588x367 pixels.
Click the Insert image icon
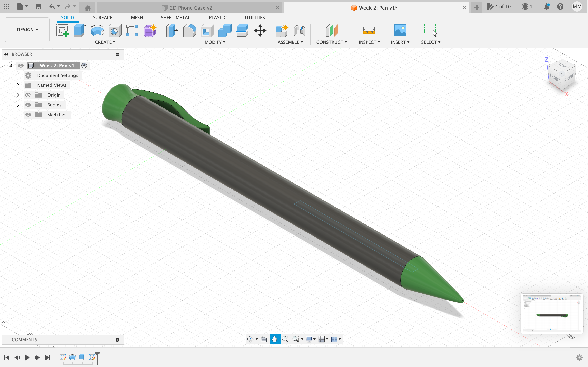[400, 31]
